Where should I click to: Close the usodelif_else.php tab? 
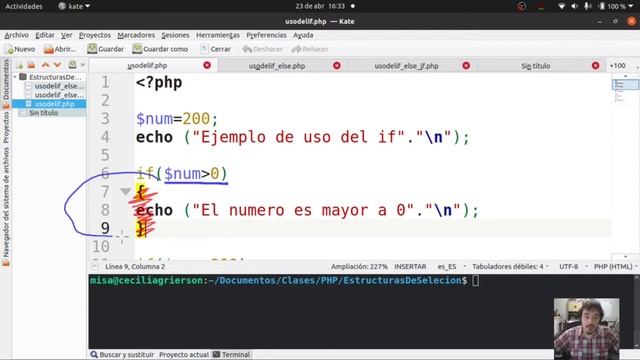tap(337, 65)
